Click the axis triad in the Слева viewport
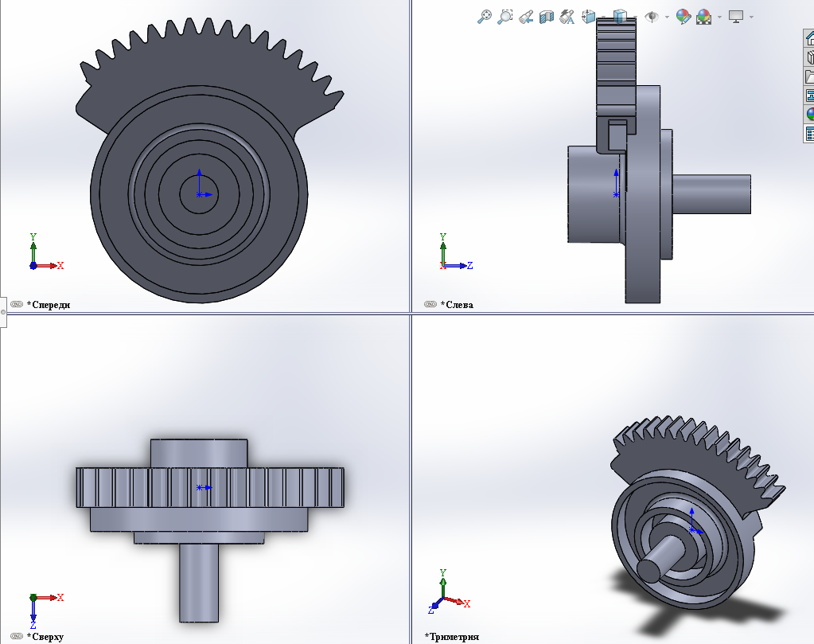The image size is (814, 644). pyautogui.click(x=456, y=252)
